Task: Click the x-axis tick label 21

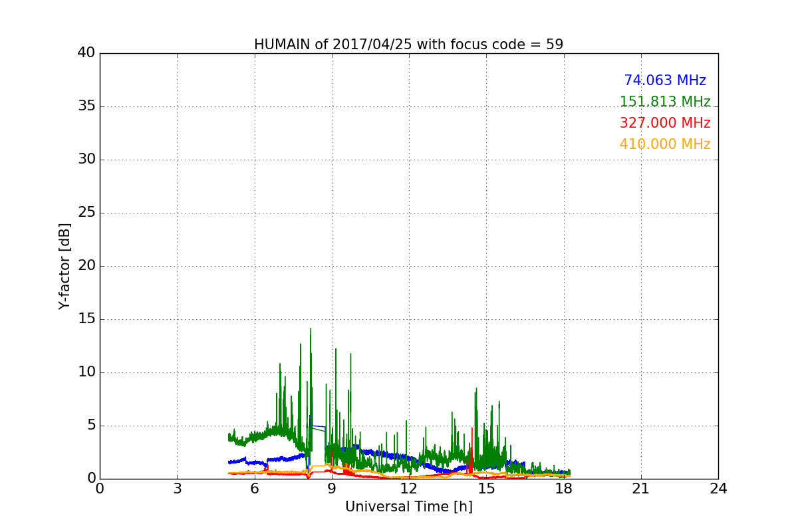Action: pos(641,489)
